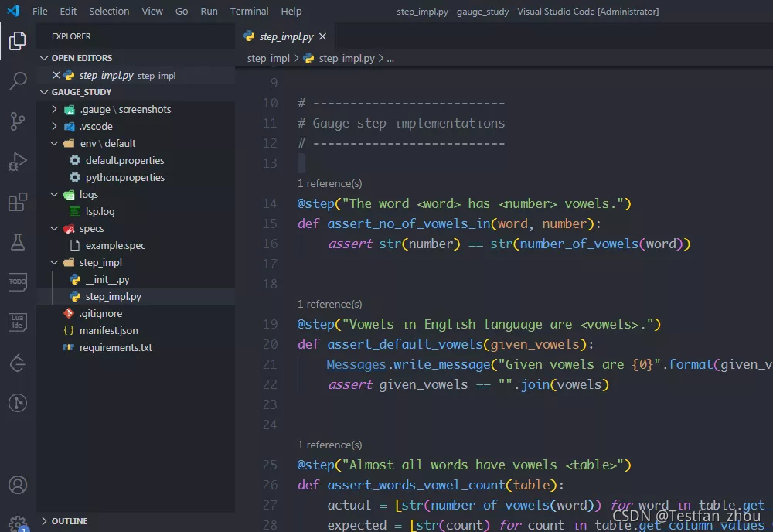
Task: Open the Search view in activity bar
Action: tap(17, 81)
